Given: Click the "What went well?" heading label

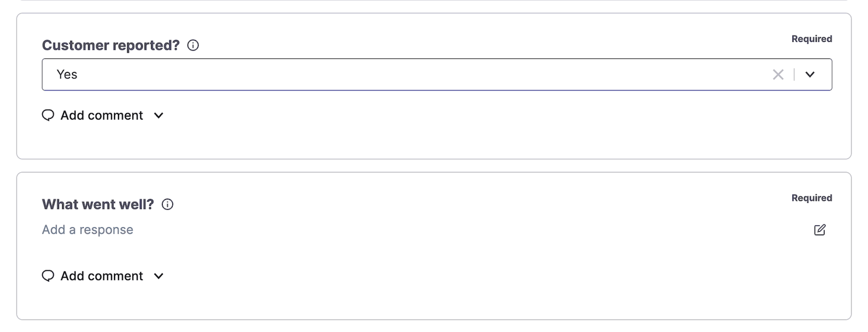Looking at the screenshot, I should coord(98,204).
